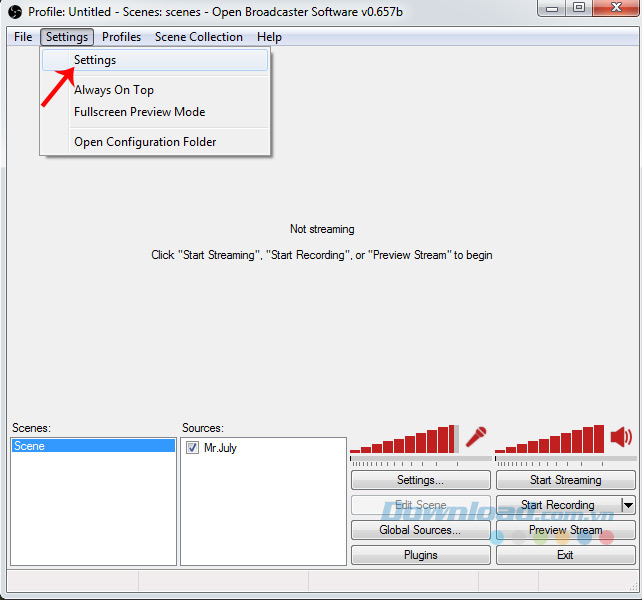This screenshot has width=642, height=600.
Task: Open the Help menu
Action: 269,37
